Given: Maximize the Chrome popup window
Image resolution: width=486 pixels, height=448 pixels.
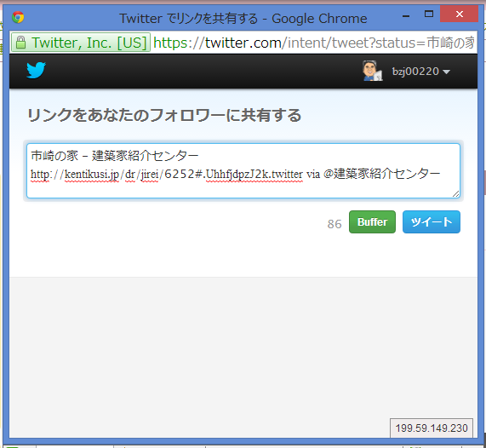Looking at the screenshot, I should (x=429, y=14).
